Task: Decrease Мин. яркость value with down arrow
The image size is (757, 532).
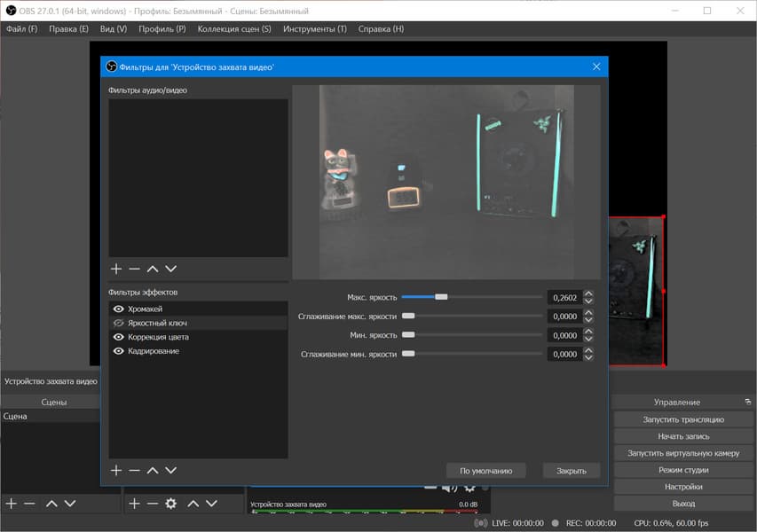Action: 588,340
